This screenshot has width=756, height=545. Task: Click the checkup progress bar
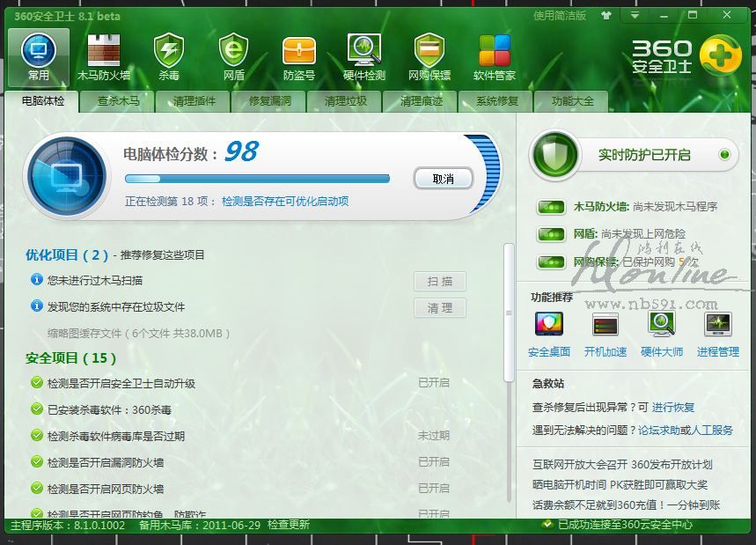click(257, 179)
